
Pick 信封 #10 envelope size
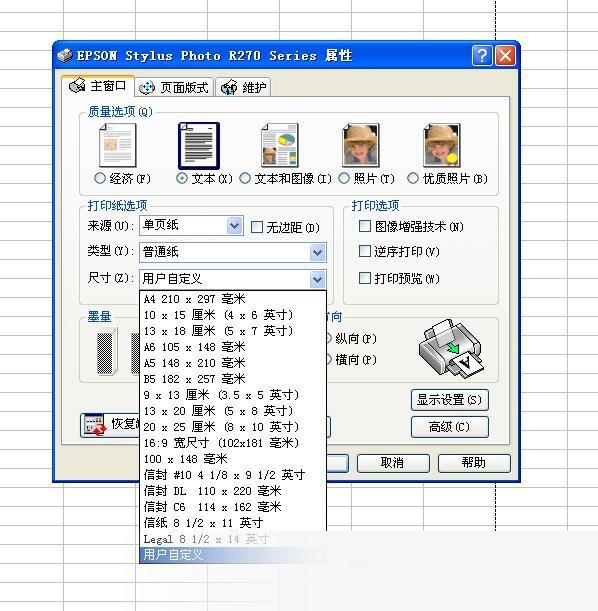(x=233, y=475)
